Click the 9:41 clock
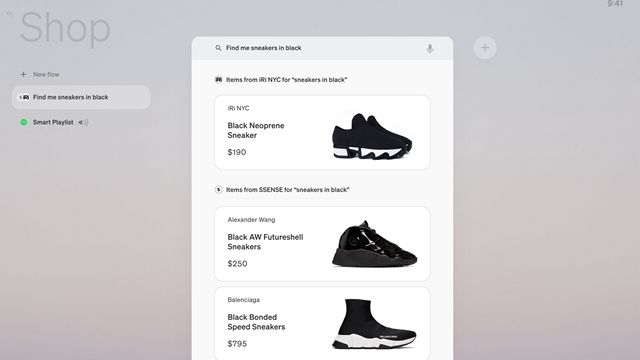The image size is (640, 360). click(615, 4)
